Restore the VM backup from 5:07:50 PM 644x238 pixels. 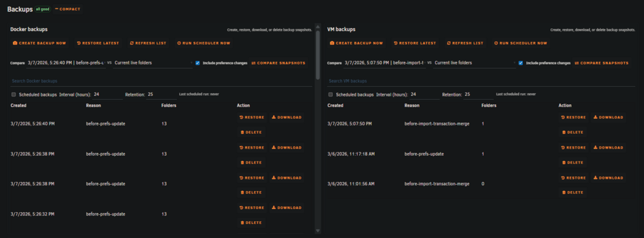[x=573, y=117]
